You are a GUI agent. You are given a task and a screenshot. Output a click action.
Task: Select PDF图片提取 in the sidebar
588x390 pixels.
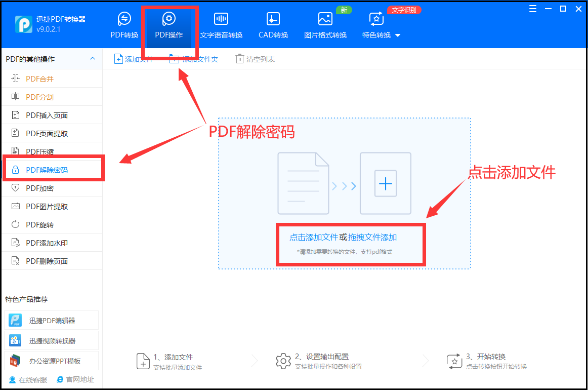tap(52, 206)
